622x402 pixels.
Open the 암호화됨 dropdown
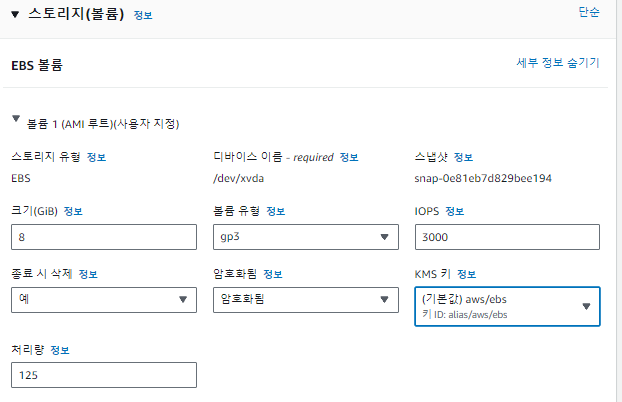306,300
